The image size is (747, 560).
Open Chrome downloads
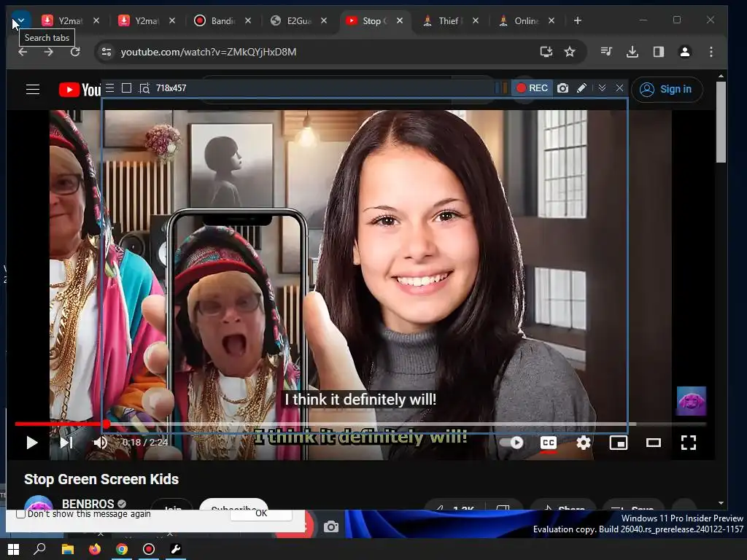point(632,52)
